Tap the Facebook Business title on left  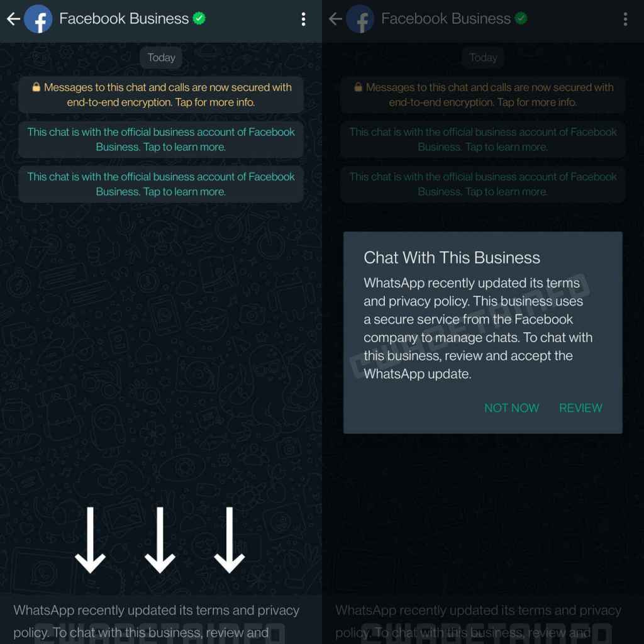tap(124, 18)
